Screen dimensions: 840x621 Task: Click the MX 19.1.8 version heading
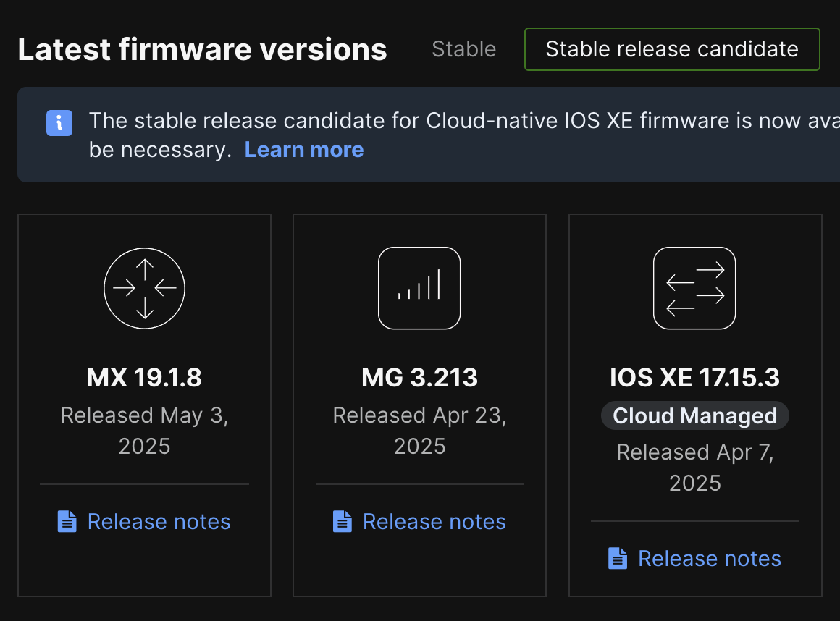(x=144, y=377)
